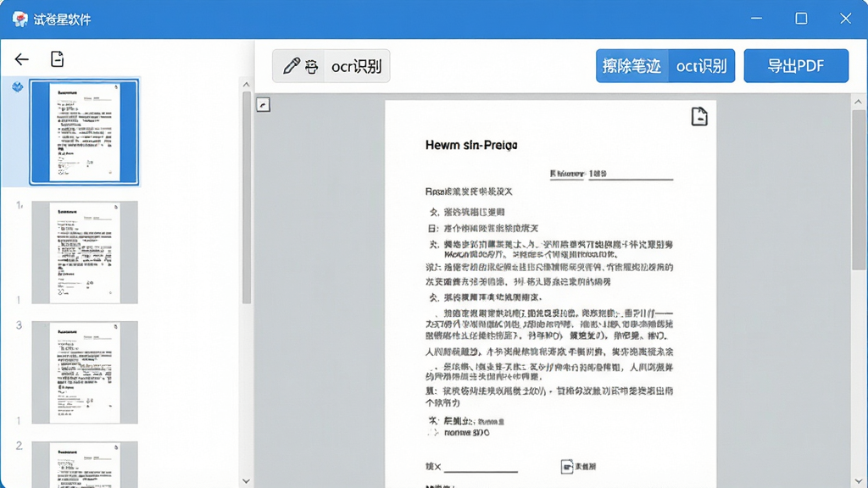Maximize the application window

pos(801,19)
